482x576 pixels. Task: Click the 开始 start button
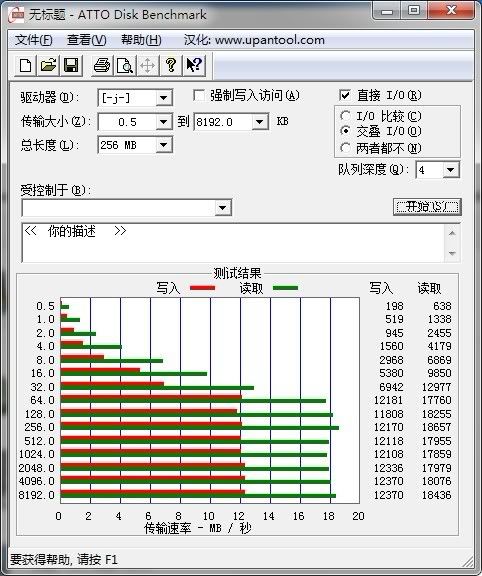pos(427,207)
